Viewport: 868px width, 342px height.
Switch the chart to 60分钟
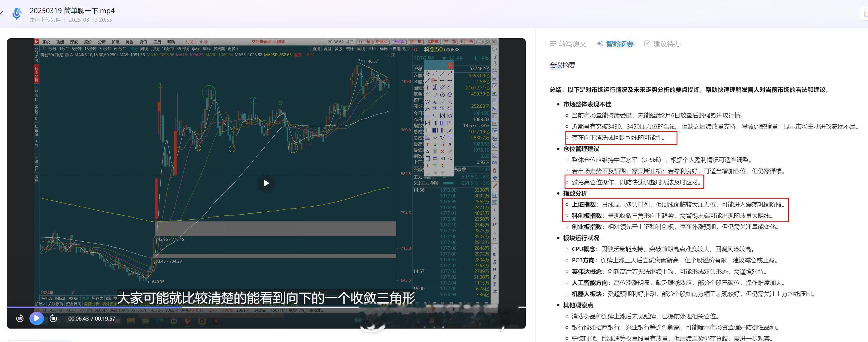click(x=120, y=49)
